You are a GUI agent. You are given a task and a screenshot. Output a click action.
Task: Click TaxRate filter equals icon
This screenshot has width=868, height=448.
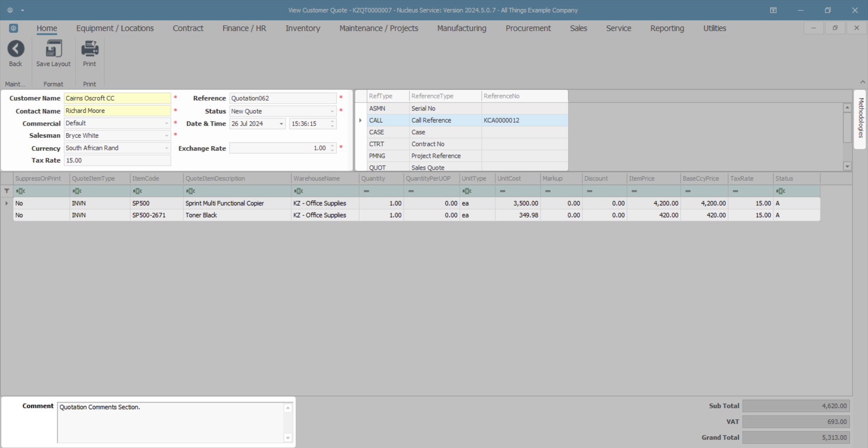[x=736, y=191]
